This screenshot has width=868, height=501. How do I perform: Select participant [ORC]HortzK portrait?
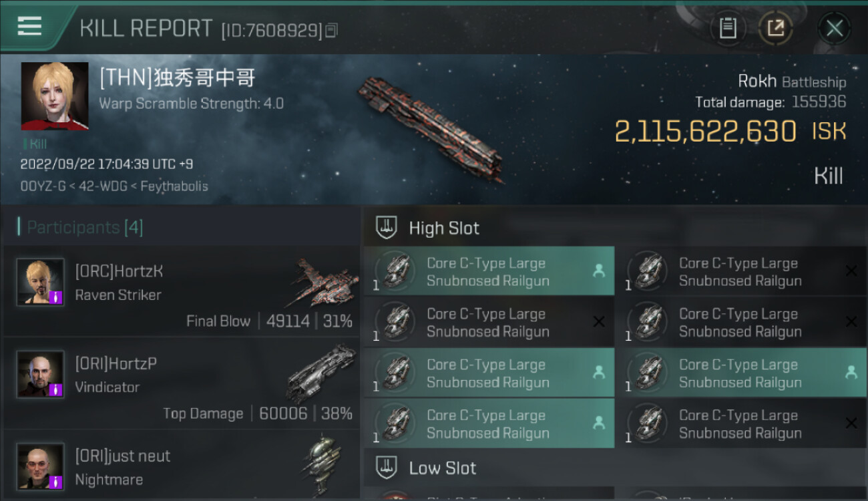coord(40,282)
